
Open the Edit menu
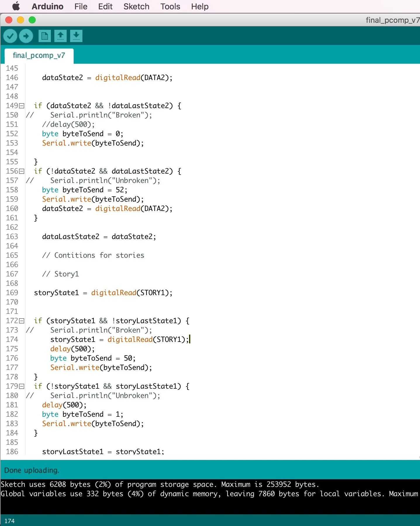(x=106, y=6)
